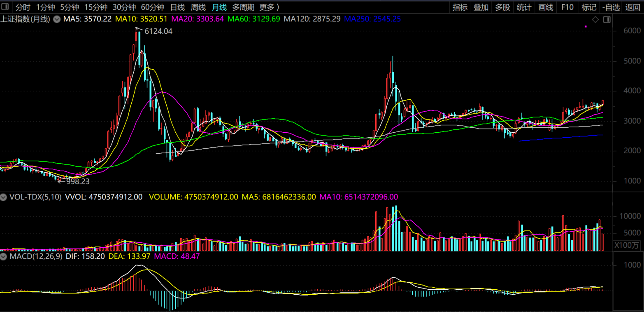Toggle the left sidebar panel icon
Image resolution: width=644 pixels, height=312 pixels.
[x=6, y=7]
